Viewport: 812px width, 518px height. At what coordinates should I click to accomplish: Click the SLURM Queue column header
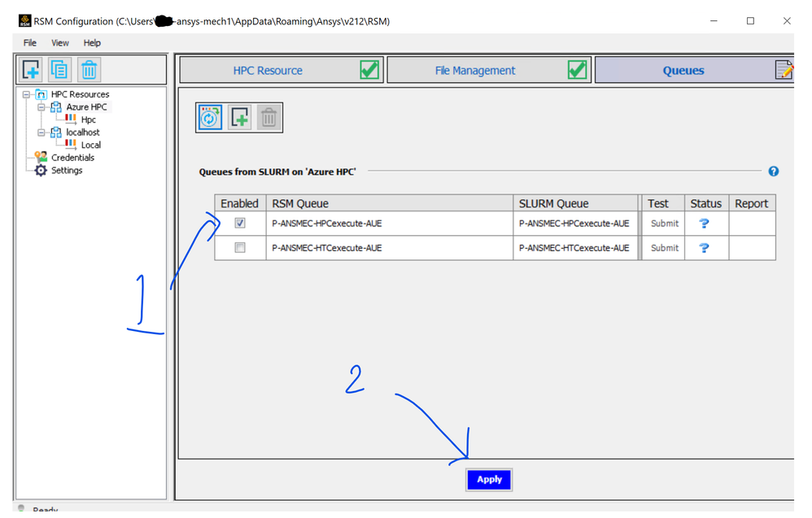coord(576,203)
